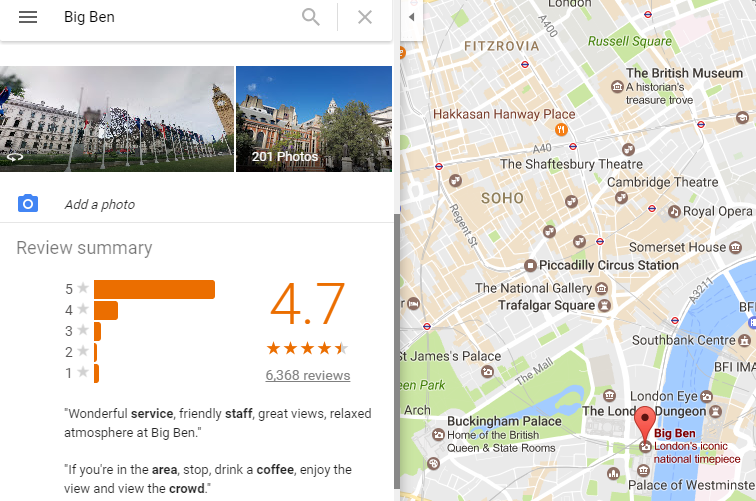Click the FITZROVIA district label

pyautogui.click(x=501, y=46)
